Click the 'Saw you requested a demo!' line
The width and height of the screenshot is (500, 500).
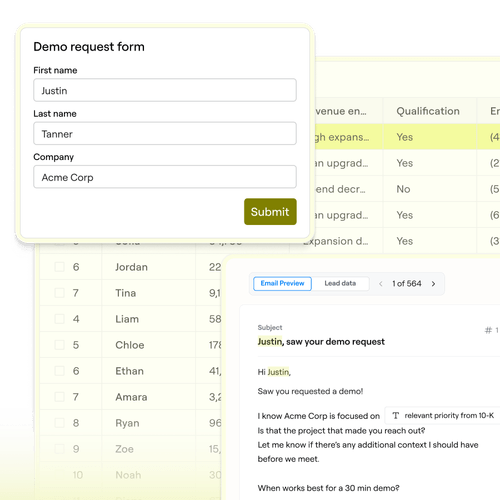pos(310,391)
